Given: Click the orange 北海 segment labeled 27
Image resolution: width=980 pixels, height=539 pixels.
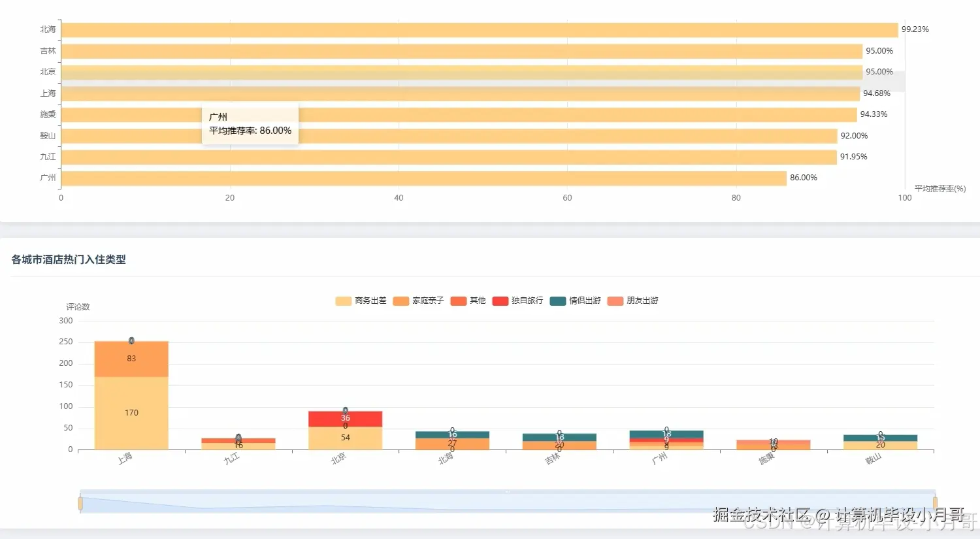Looking at the screenshot, I should (x=453, y=444).
